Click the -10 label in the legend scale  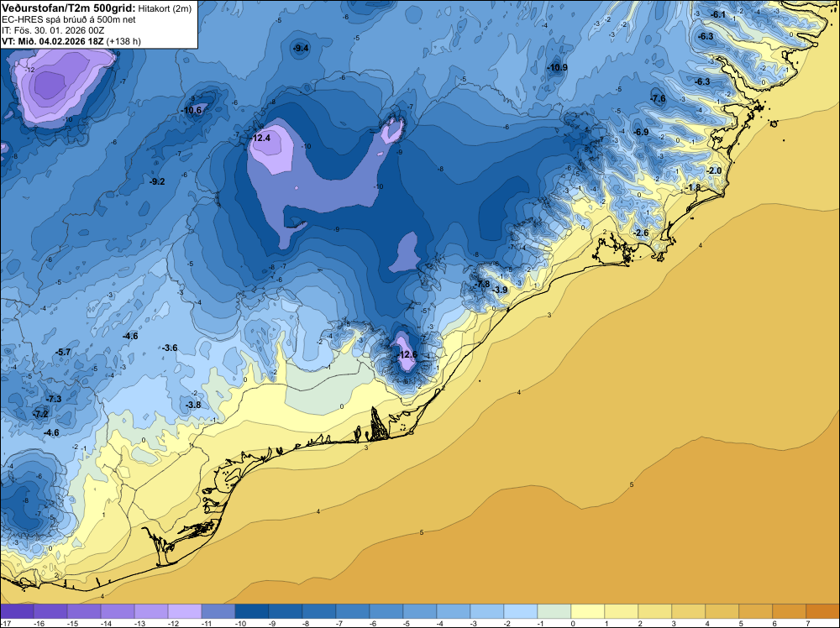[240, 623]
